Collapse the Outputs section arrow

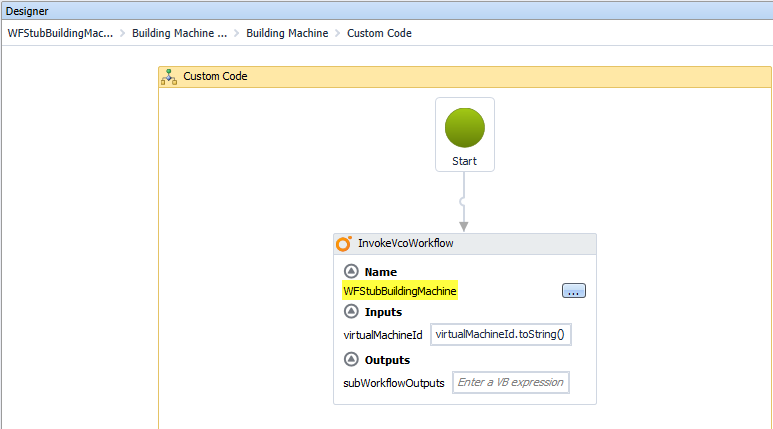click(x=351, y=360)
